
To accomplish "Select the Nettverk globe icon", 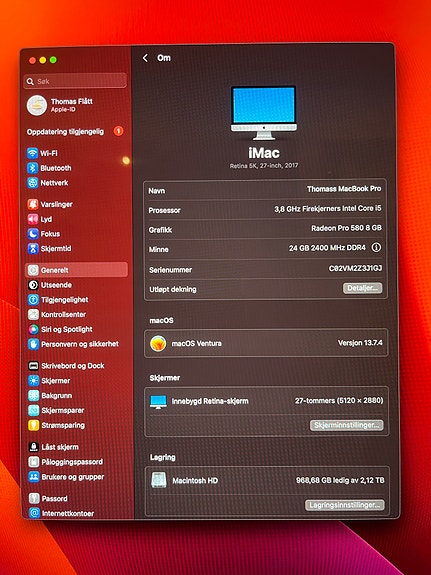I will click(x=32, y=183).
